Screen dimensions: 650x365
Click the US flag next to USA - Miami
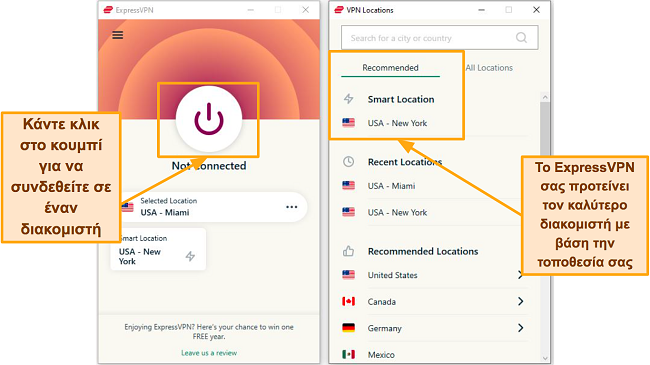pos(348,185)
